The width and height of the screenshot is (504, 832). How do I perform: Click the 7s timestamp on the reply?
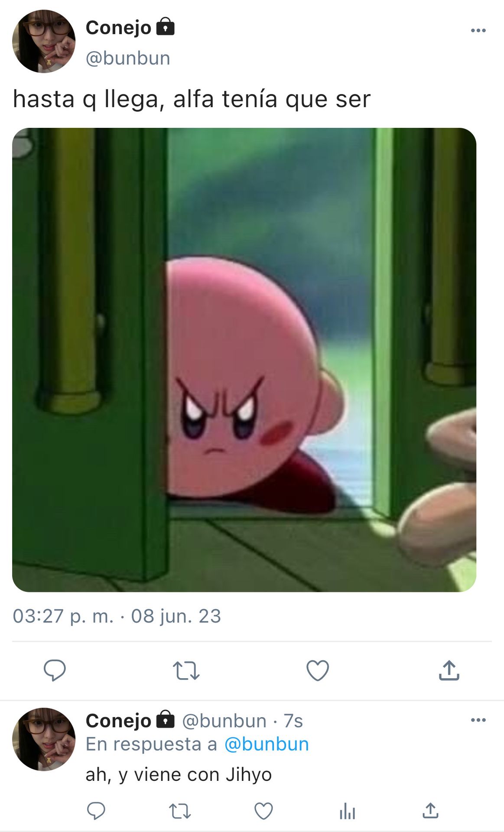pyautogui.click(x=293, y=721)
